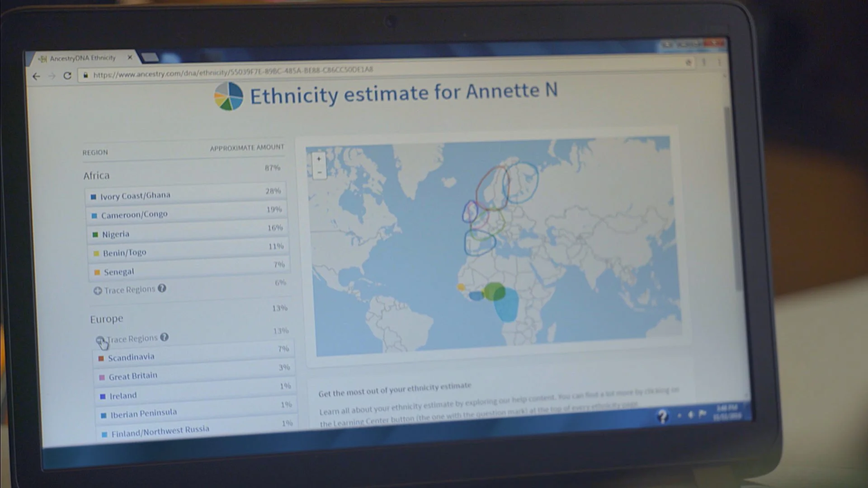The height and width of the screenshot is (488, 868).
Task: Click the taskbar help question mark icon
Action: 662,416
